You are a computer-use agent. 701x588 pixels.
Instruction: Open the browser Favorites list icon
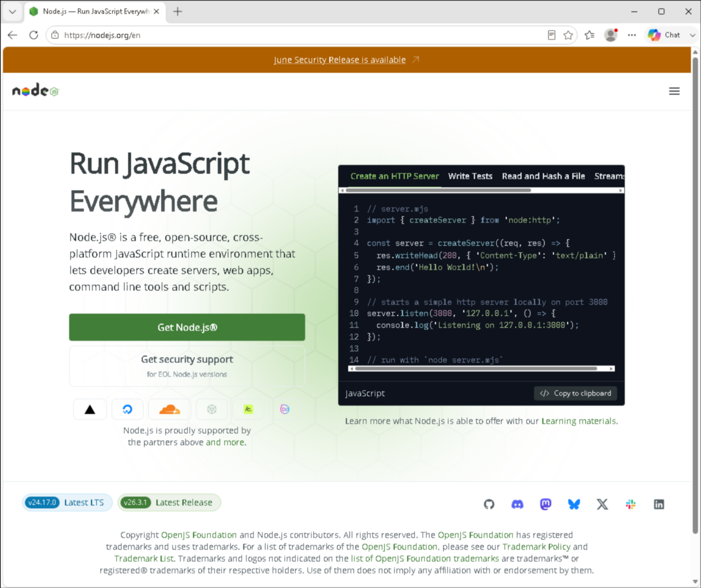pyautogui.click(x=590, y=35)
